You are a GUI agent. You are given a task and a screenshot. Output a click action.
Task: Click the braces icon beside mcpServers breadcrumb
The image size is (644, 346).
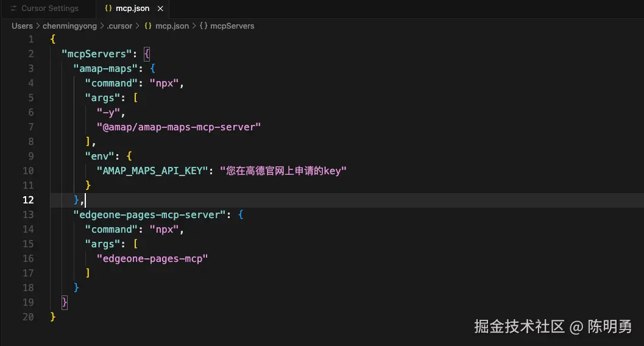click(203, 26)
